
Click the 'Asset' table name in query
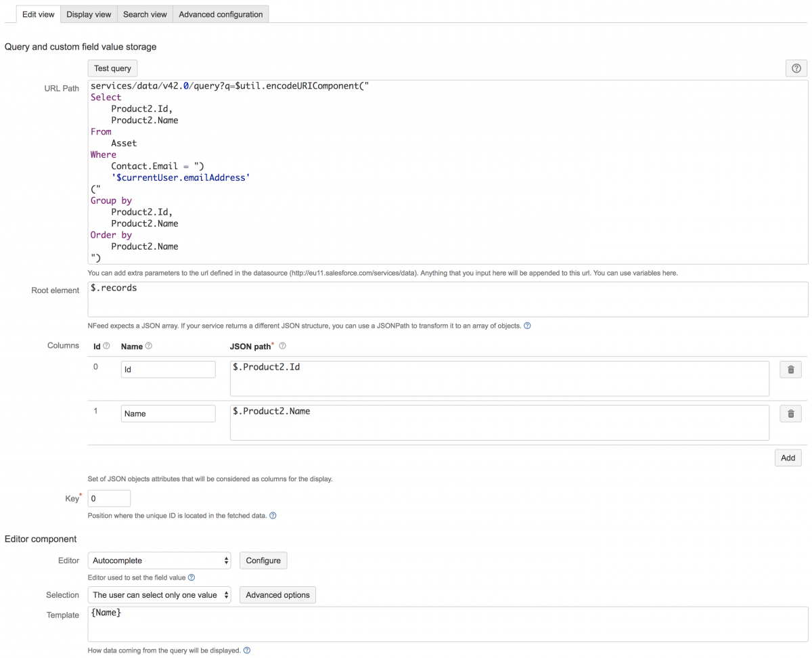click(x=124, y=143)
